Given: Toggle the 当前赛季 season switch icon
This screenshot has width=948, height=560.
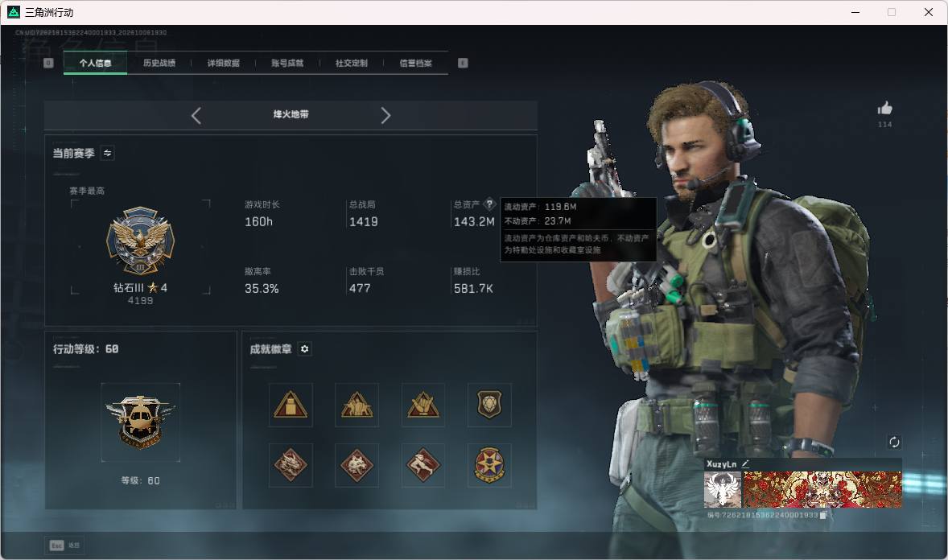Looking at the screenshot, I should pyautogui.click(x=107, y=153).
